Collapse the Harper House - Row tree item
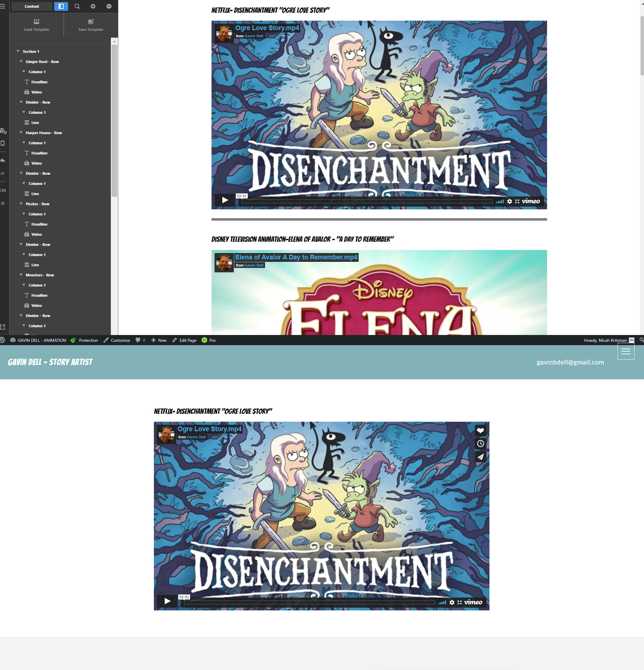Image resolution: width=644 pixels, height=670 pixels. [x=21, y=133]
